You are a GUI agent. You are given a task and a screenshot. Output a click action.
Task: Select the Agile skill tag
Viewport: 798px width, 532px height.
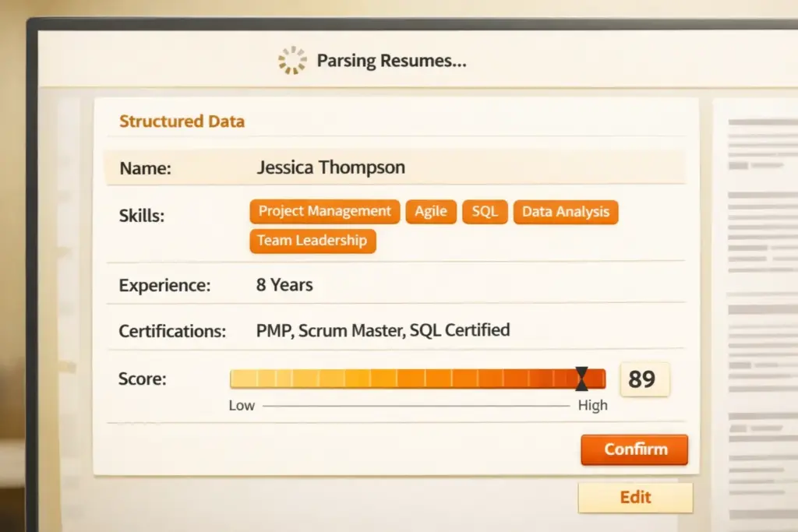click(x=431, y=211)
